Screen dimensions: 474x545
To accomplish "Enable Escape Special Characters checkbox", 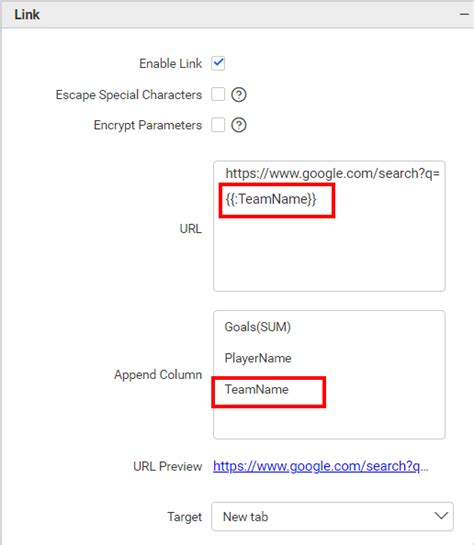I will coord(218,94).
